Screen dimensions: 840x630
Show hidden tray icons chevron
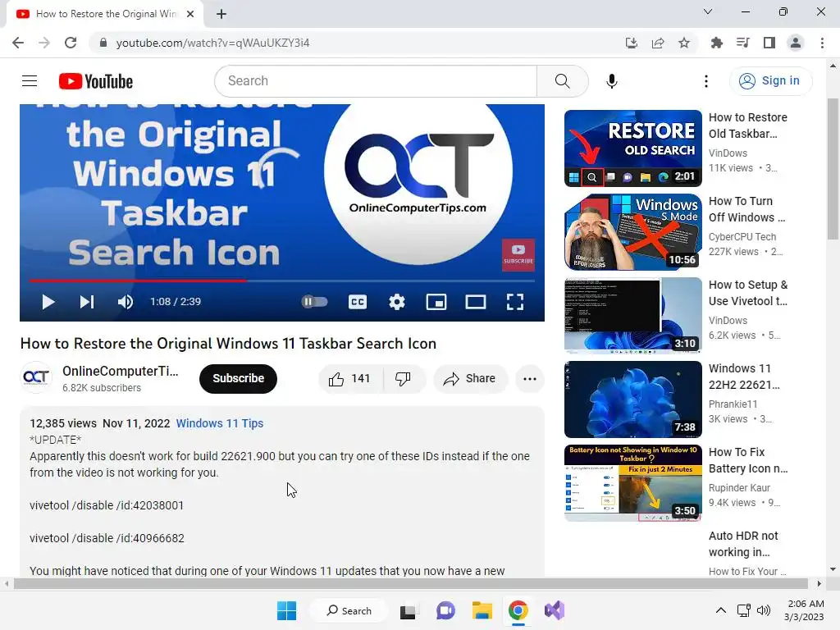coord(721,610)
